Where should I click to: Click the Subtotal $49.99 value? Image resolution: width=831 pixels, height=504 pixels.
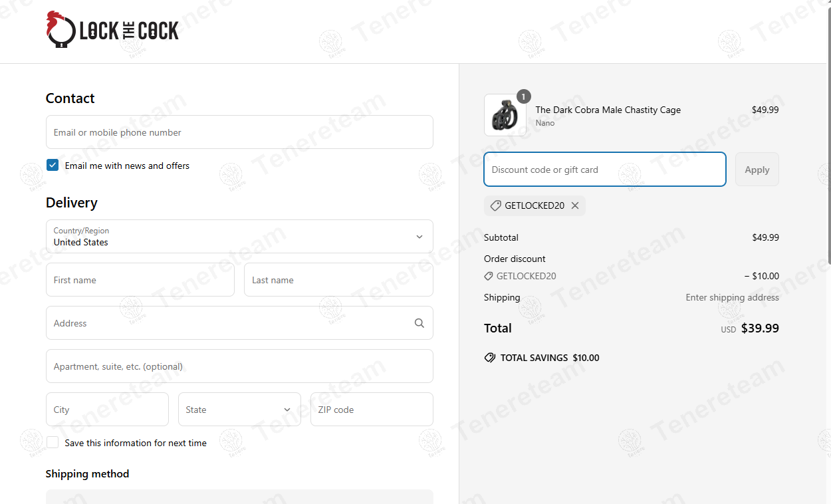[765, 237]
